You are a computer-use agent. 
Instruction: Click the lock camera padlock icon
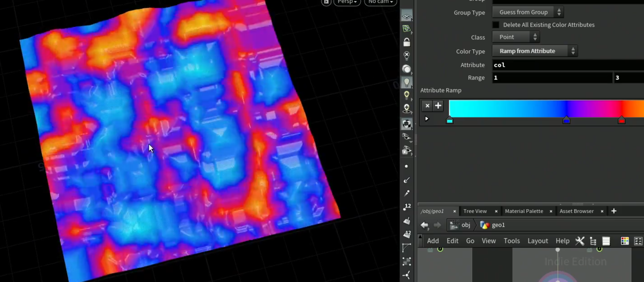(x=407, y=42)
